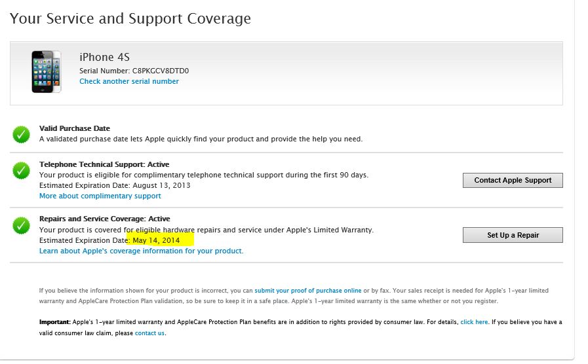
Task: Open Learn about Apple's coverage information link
Action: tap(141, 251)
